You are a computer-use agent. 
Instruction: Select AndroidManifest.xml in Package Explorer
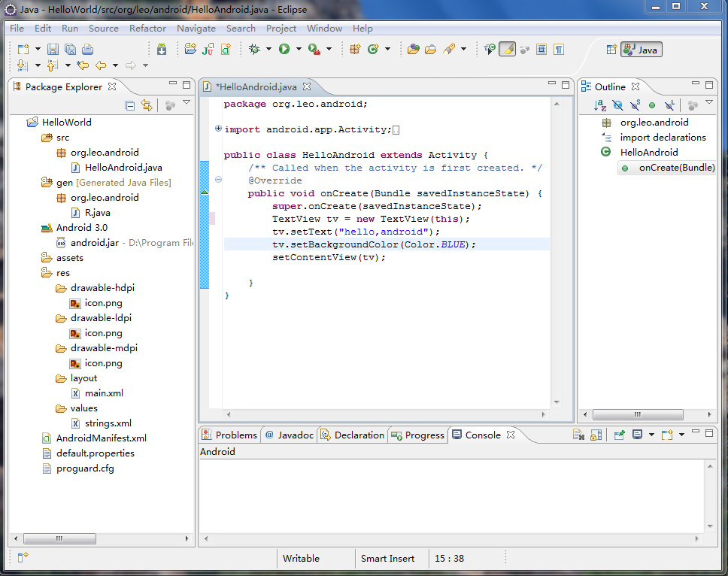point(101,438)
